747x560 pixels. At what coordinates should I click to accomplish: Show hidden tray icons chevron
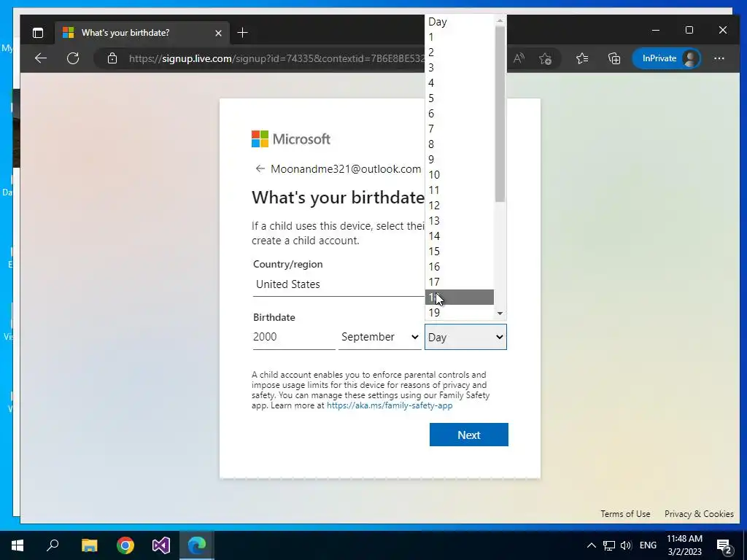click(x=591, y=545)
